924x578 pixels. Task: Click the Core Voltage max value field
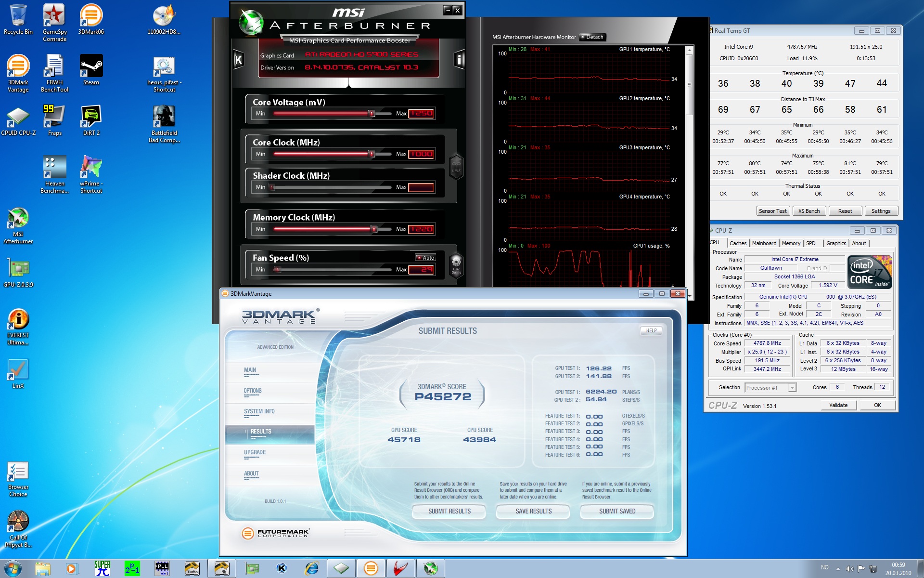pyautogui.click(x=422, y=114)
